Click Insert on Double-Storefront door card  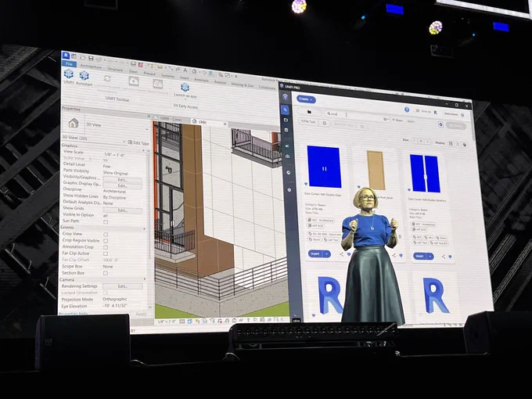click(420, 256)
